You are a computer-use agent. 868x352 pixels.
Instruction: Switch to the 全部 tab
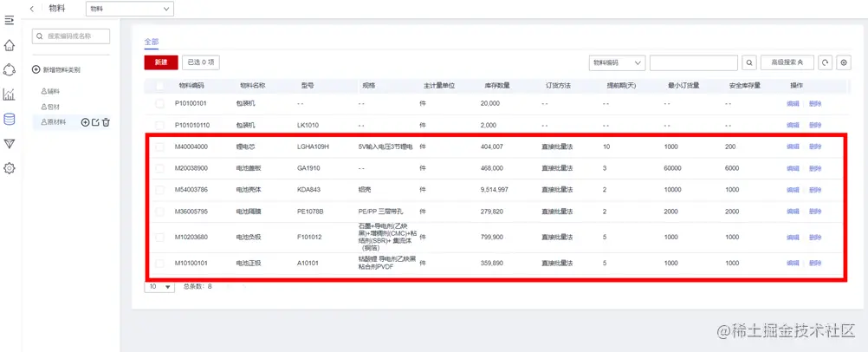(151, 42)
